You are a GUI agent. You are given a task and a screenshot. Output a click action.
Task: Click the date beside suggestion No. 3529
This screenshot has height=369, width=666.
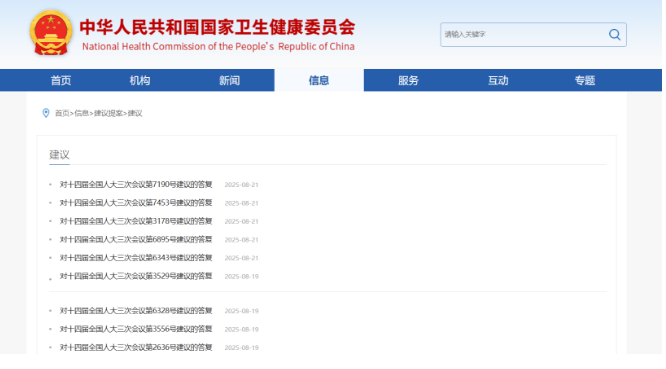click(241, 276)
